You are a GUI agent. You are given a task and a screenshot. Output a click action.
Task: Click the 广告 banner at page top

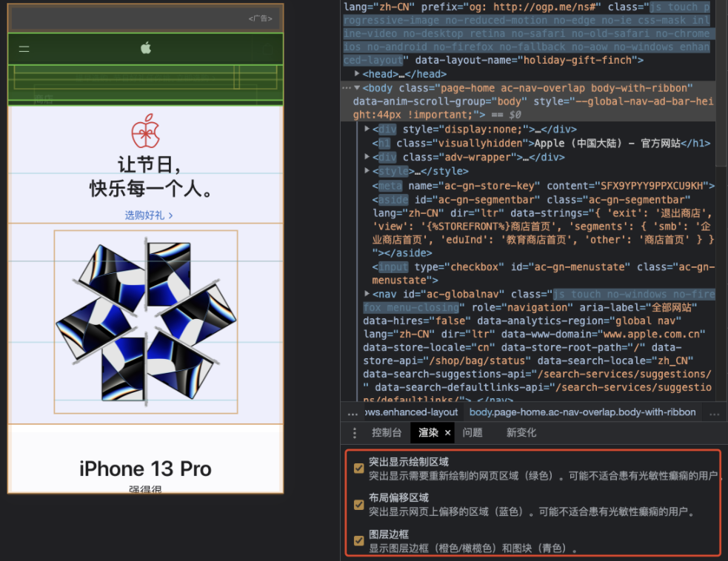point(146,19)
